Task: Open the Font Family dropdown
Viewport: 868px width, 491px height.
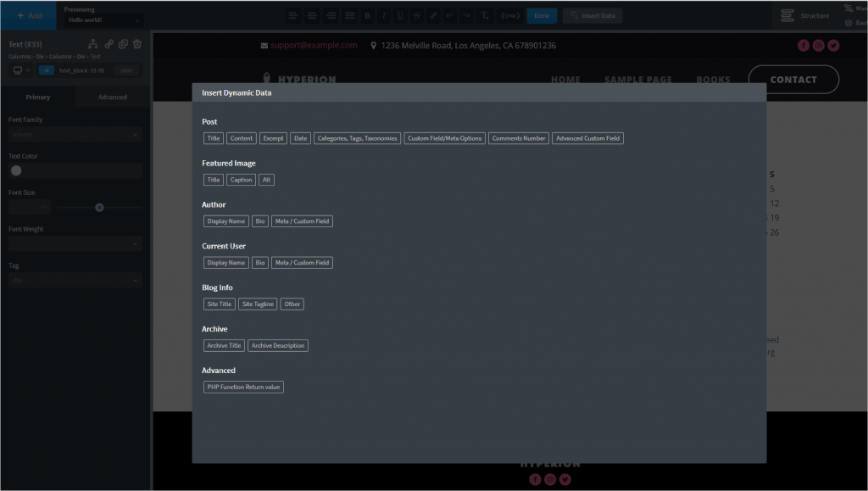Action: click(75, 134)
